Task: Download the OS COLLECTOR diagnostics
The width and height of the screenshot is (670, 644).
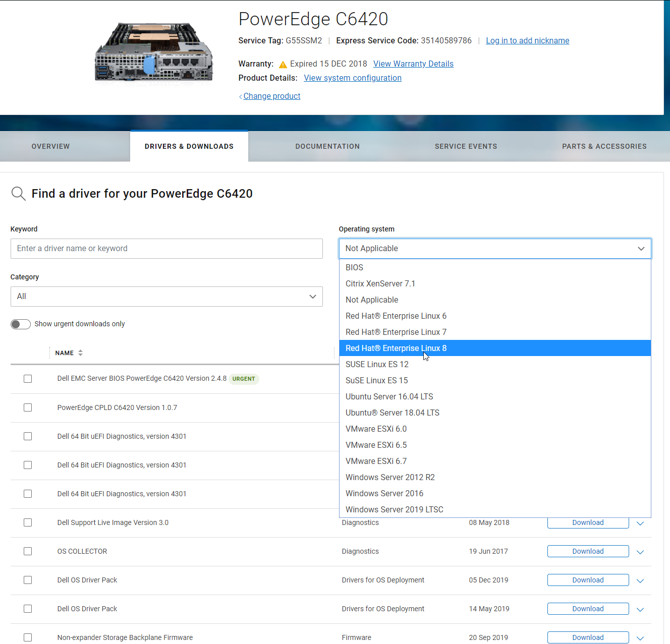Action: [588, 551]
